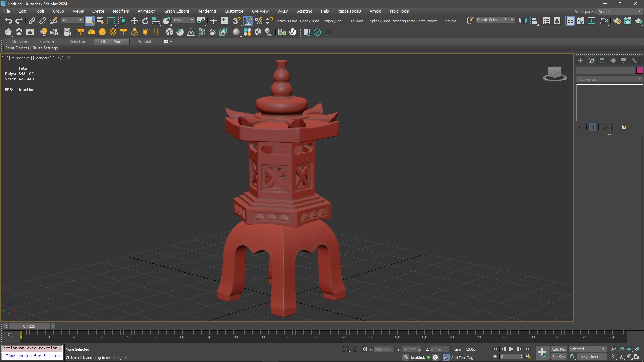Click the Vertex2Quad script button
Image resolution: width=644 pixels, height=362 pixels.
pos(286,21)
